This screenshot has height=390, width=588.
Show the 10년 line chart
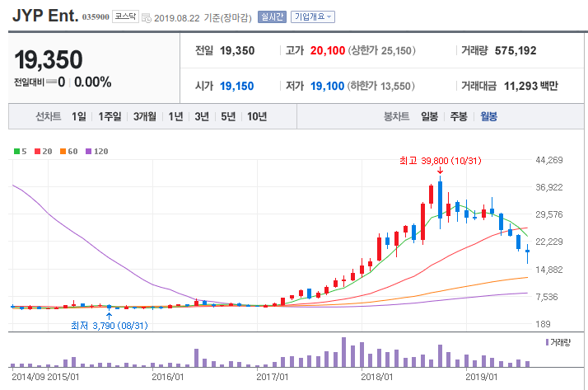coord(256,117)
